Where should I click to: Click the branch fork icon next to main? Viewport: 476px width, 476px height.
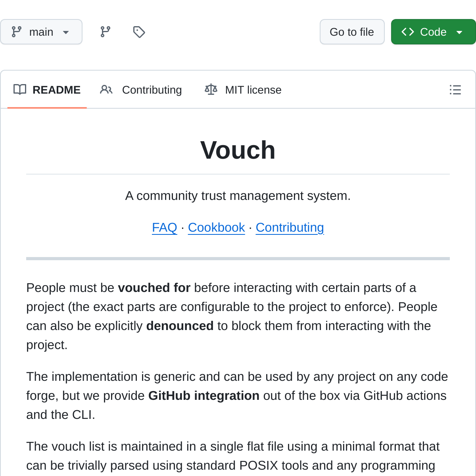pos(105,32)
